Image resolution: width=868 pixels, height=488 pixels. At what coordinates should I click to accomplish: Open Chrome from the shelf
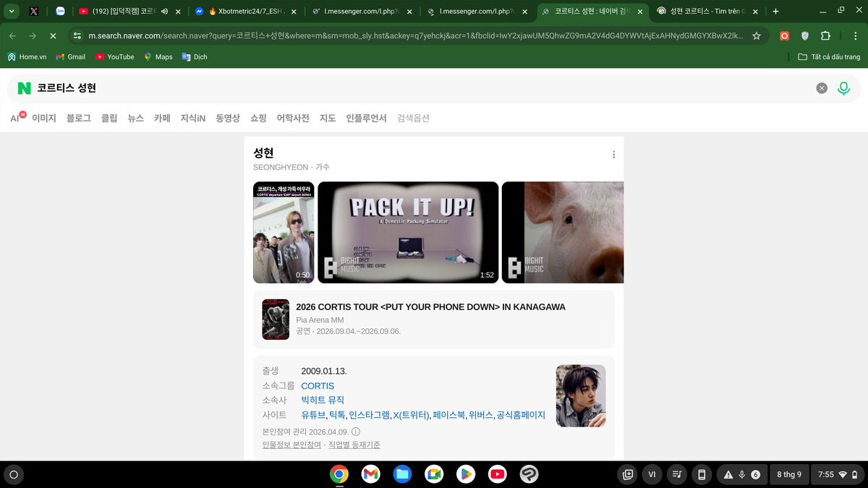339,474
